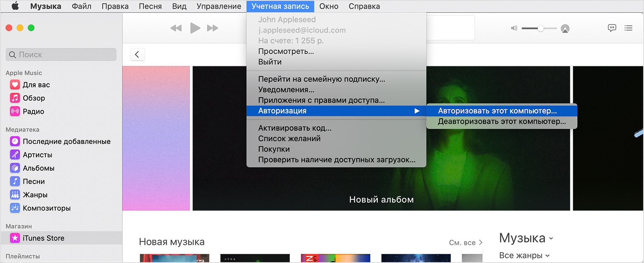This screenshot has width=644, height=263.
Task: Click the Play button in the toolbar
Action: [x=195, y=28]
